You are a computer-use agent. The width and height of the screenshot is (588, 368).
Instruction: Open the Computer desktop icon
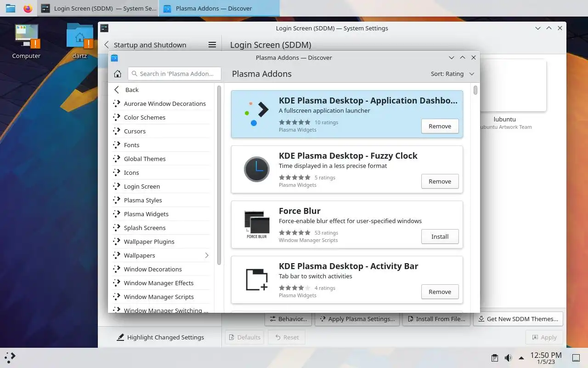pyautogui.click(x=26, y=41)
